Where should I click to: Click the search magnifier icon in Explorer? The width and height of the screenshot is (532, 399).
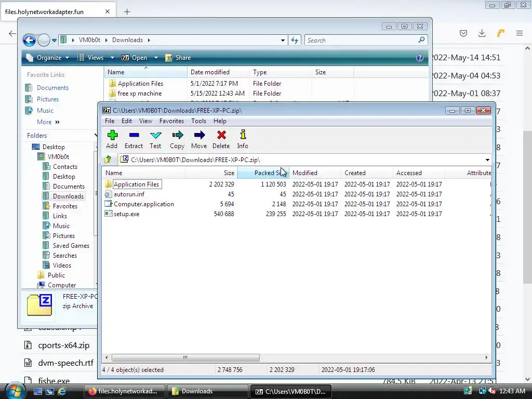tap(421, 40)
